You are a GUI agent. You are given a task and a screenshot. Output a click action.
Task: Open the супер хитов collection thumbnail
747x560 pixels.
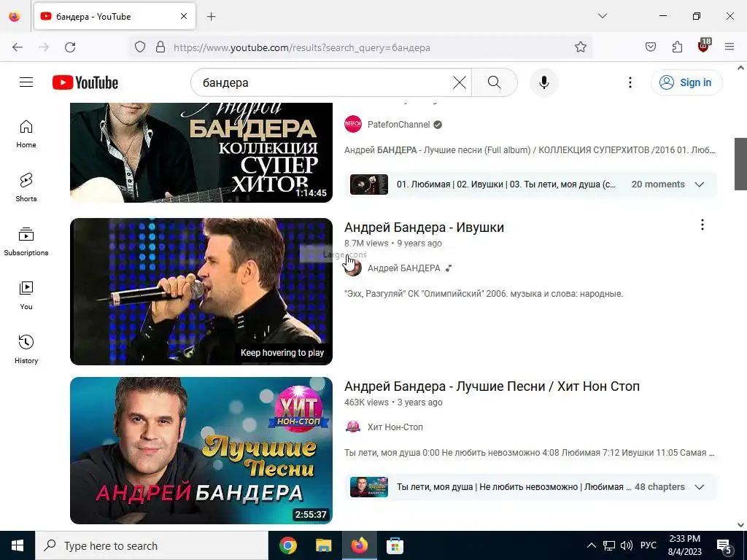click(x=201, y=152)
